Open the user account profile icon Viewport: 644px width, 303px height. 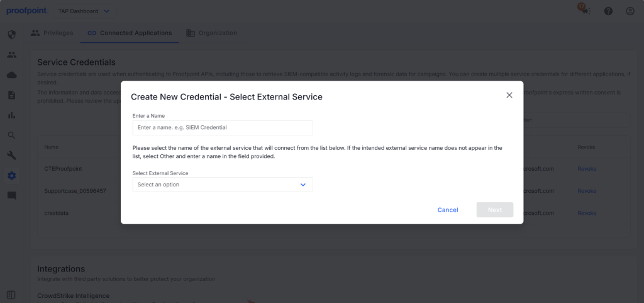pos(630,11)
